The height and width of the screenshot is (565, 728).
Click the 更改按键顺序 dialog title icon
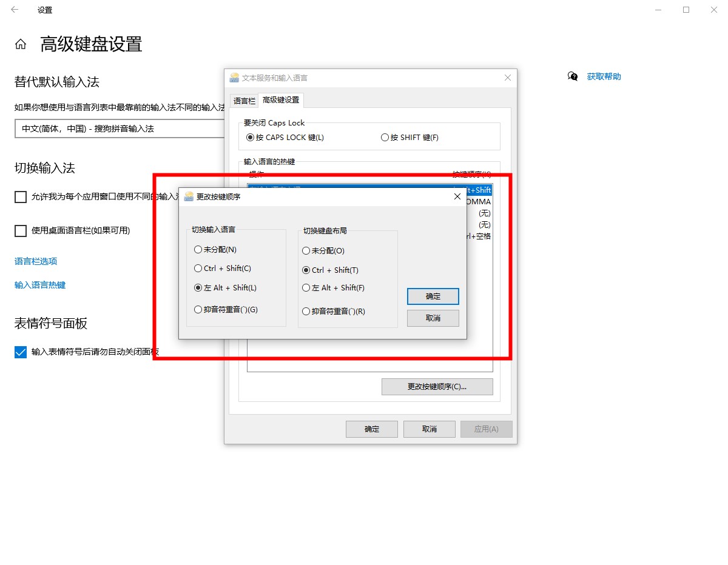[x=188, y=196]
